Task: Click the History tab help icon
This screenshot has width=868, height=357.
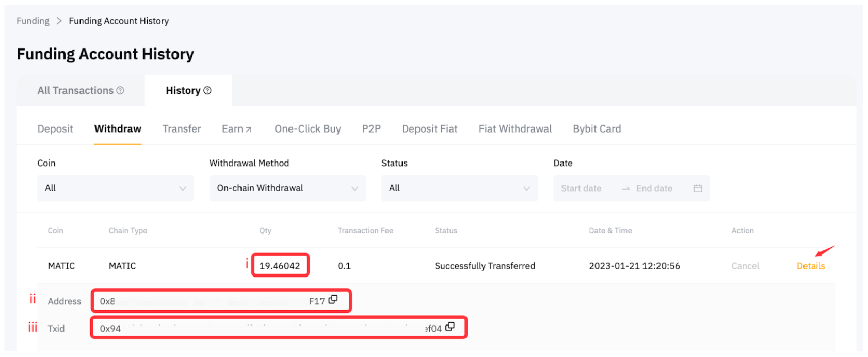Action: 207,91
